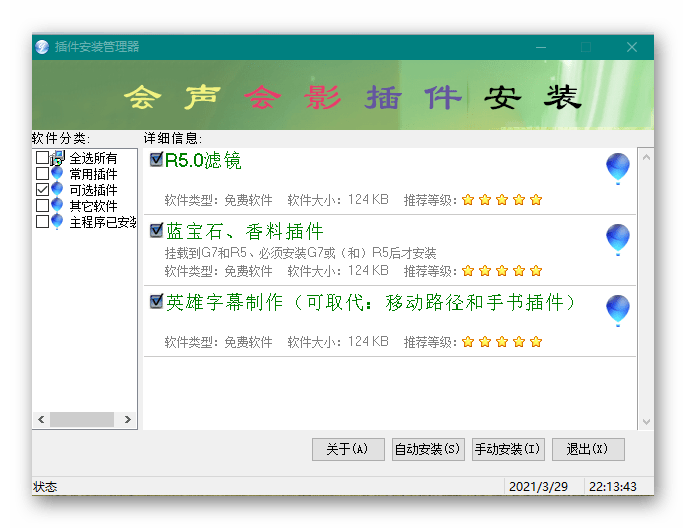Image resolution: width=686 pixels, height=528 pixels.
Task: Click the R5.0滤镜 plugin title
Action: (203, 161)
